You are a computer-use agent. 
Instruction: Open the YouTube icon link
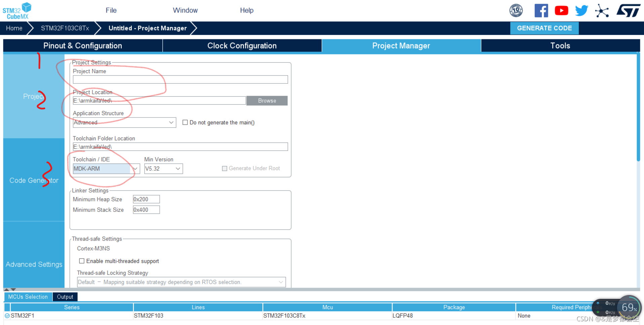[561, 10]
